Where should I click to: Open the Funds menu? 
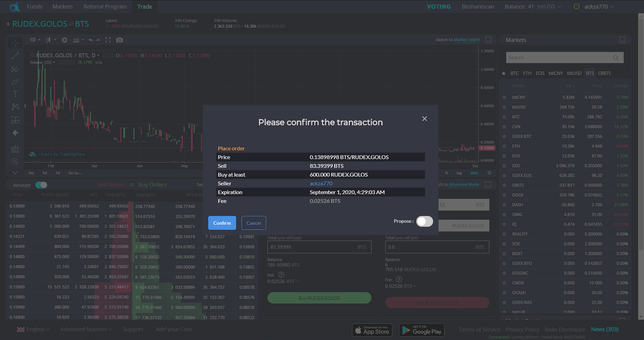(34, 7)
